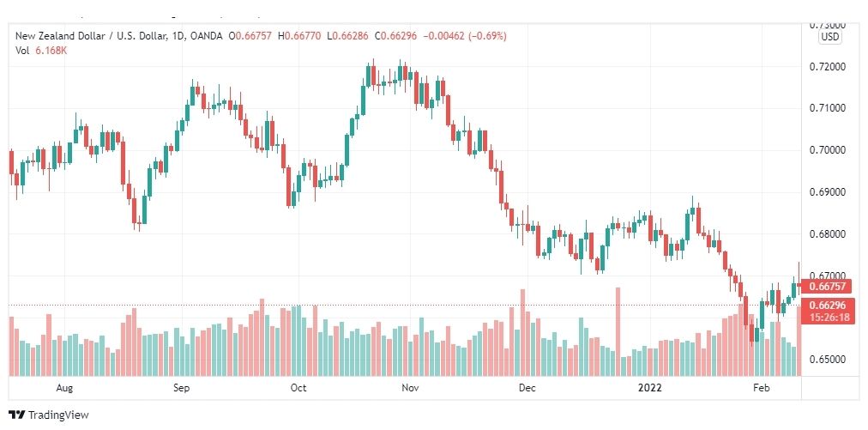Click the 15:26:18 countdown timer label
This screenshot has width=868, height=430.
point(829,318)
